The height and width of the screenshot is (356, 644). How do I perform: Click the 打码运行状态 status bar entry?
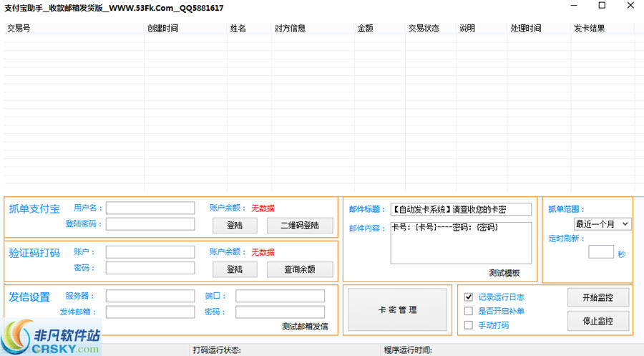pyautogui.click(x=217, y=350)
